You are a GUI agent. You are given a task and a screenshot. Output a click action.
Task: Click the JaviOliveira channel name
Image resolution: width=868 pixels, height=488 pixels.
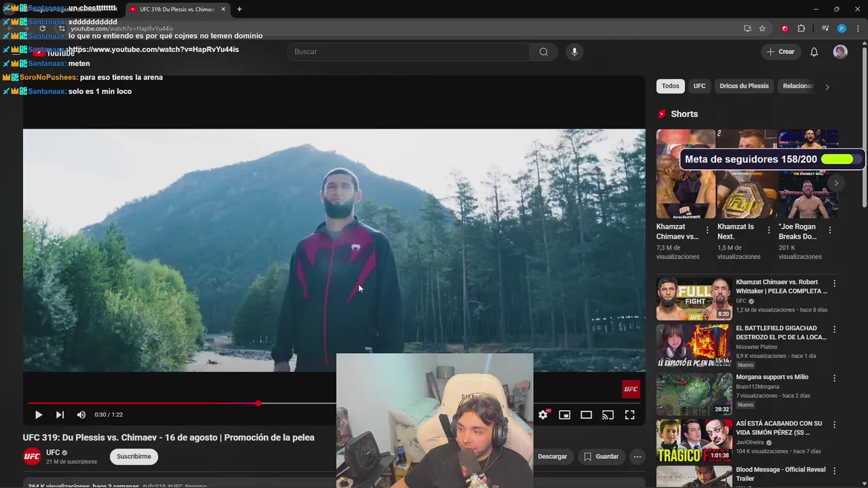click(x=751, y=442)
